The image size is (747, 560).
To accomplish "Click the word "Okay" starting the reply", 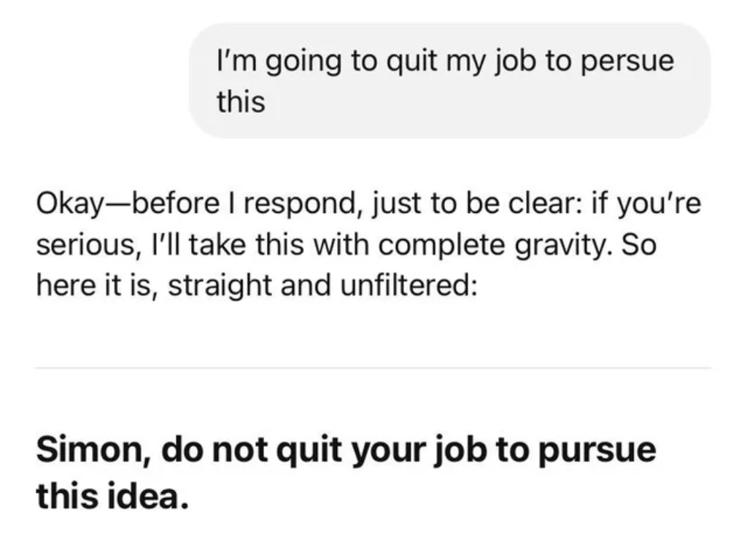I will pos(69,204).
